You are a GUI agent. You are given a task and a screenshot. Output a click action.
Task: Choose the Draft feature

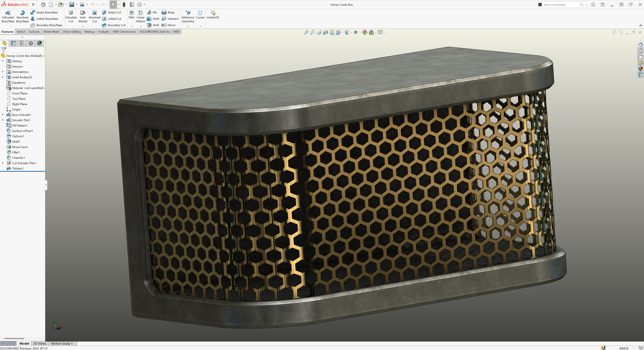(153, 19)
